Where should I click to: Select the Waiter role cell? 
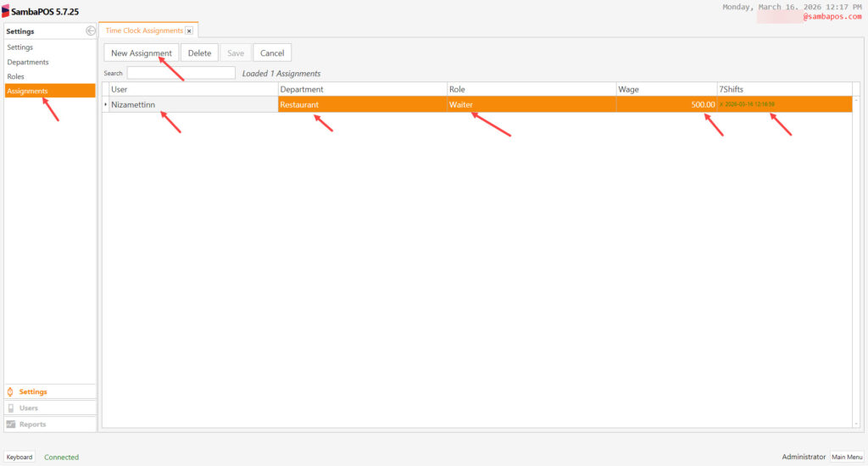click(531, 104)
